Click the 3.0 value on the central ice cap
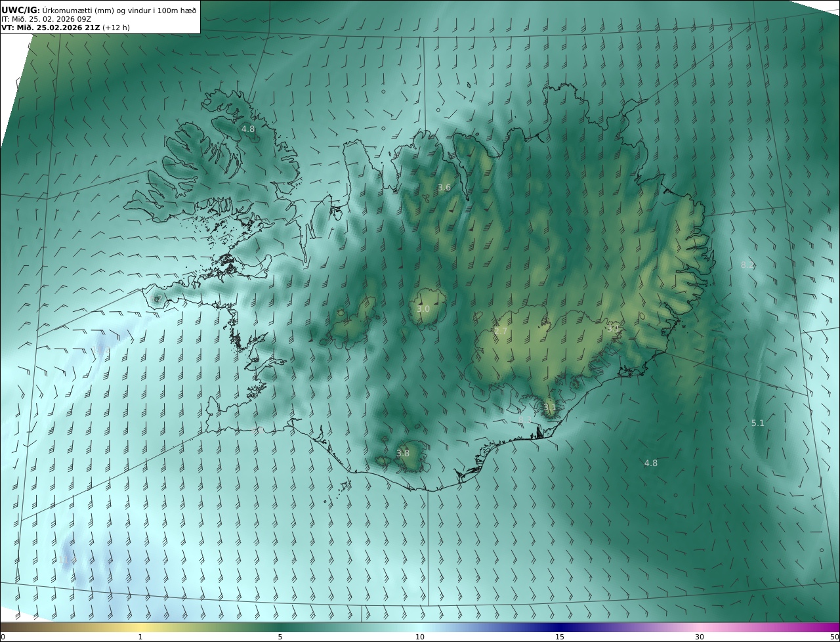 point(423,309)
